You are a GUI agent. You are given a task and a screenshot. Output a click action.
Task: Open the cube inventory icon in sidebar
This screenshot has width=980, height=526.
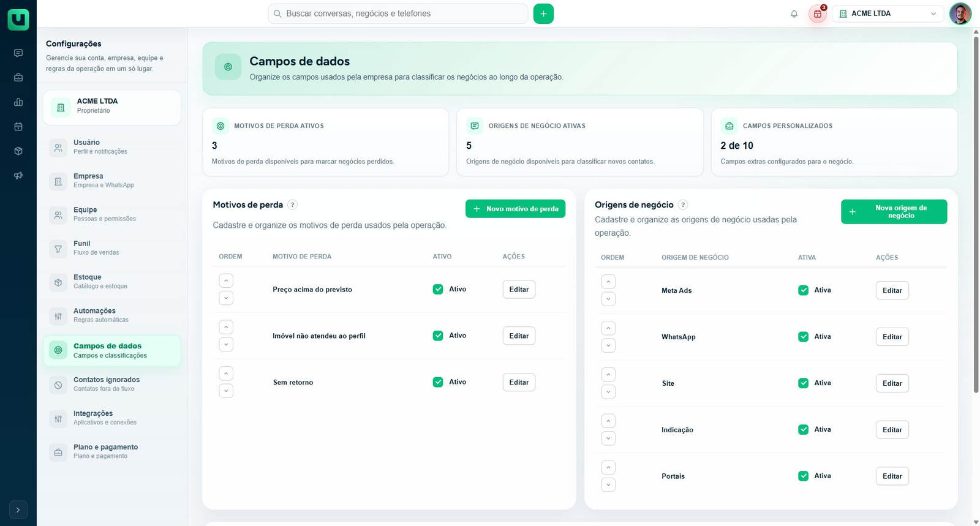click(18, 151)
